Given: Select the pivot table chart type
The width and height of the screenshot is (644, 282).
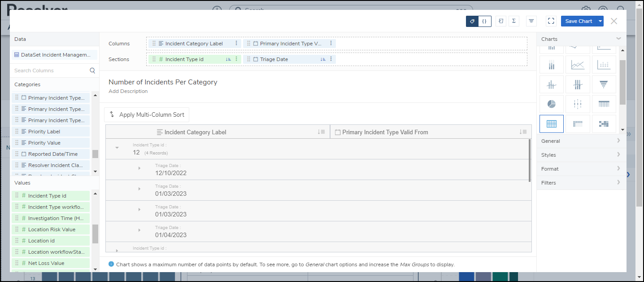Looking at the screenshot, I should pyautogui.click(x=578, y=124).
